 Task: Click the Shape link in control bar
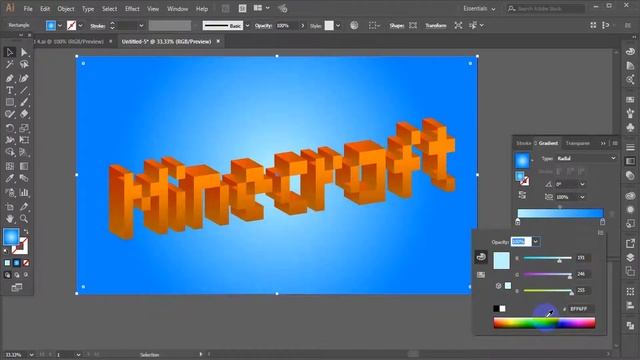point(396,26)
